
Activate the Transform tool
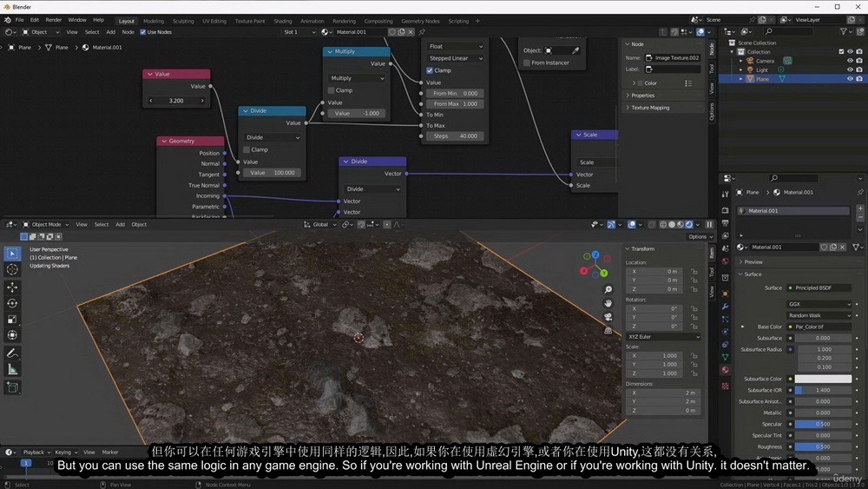click(12, 335)
